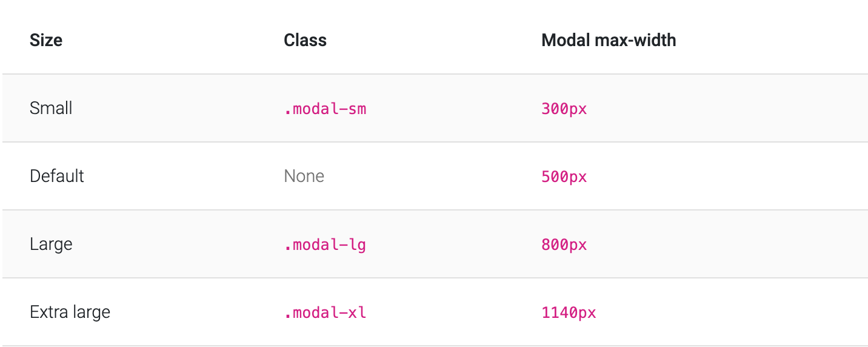Screen dimensions: 868x347
Task: Select the Small size cell
Action: [51, 108]
